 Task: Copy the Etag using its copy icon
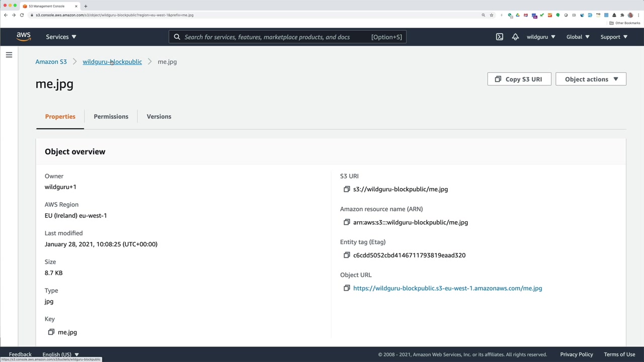[347, 255]
